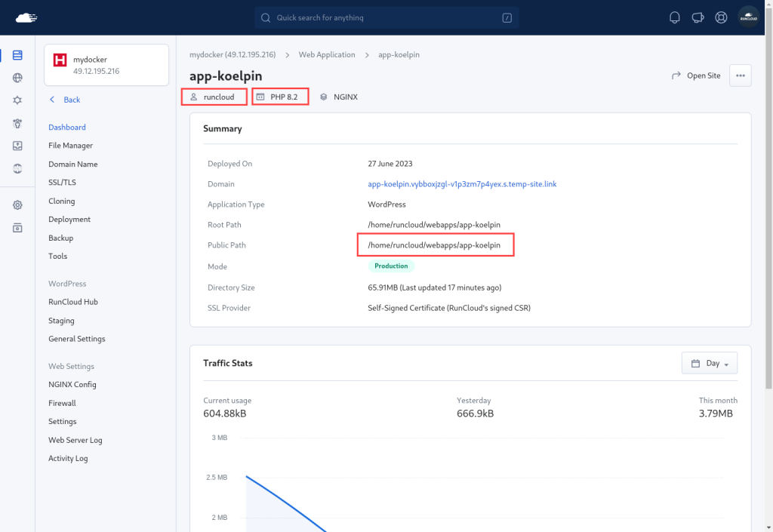This screenshot has height=532, width=773.
Task: Click the app-koelpin page heading
Action: [226, 76]
